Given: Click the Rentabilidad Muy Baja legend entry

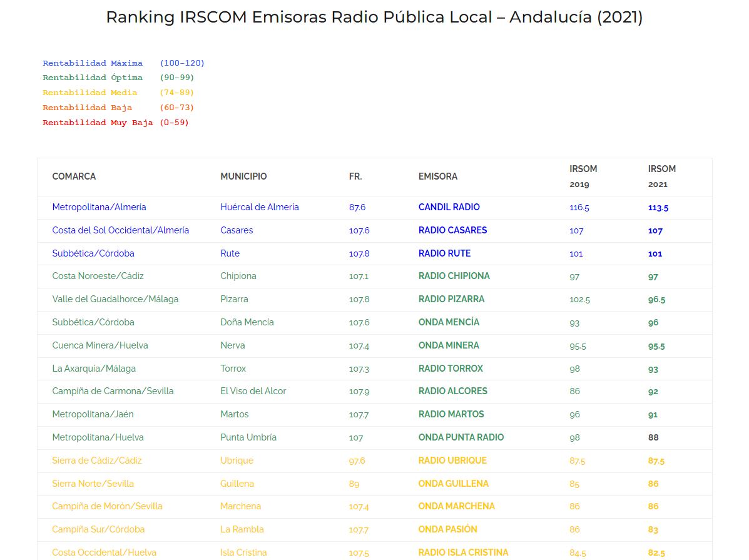Looking at the screenshot, I should pos(115,123).
